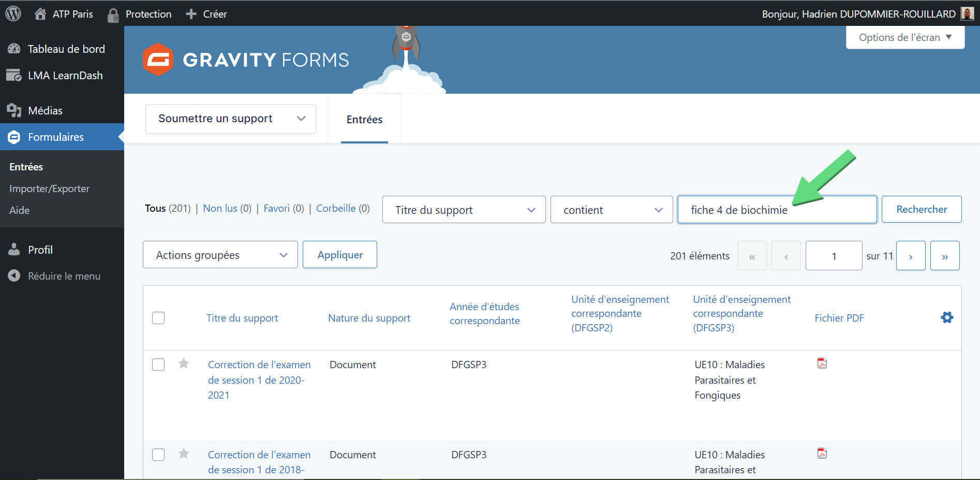Select the Importer/Exporter submenu item
The height and width of the screenshot is (480, 980).
click(49, 188)
